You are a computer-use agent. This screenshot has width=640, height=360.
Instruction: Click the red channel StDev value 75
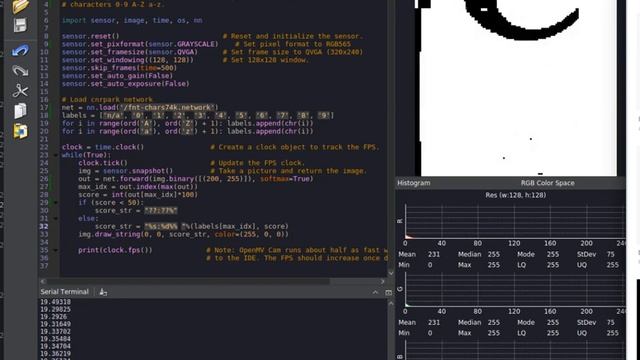(x=610, y=254)
